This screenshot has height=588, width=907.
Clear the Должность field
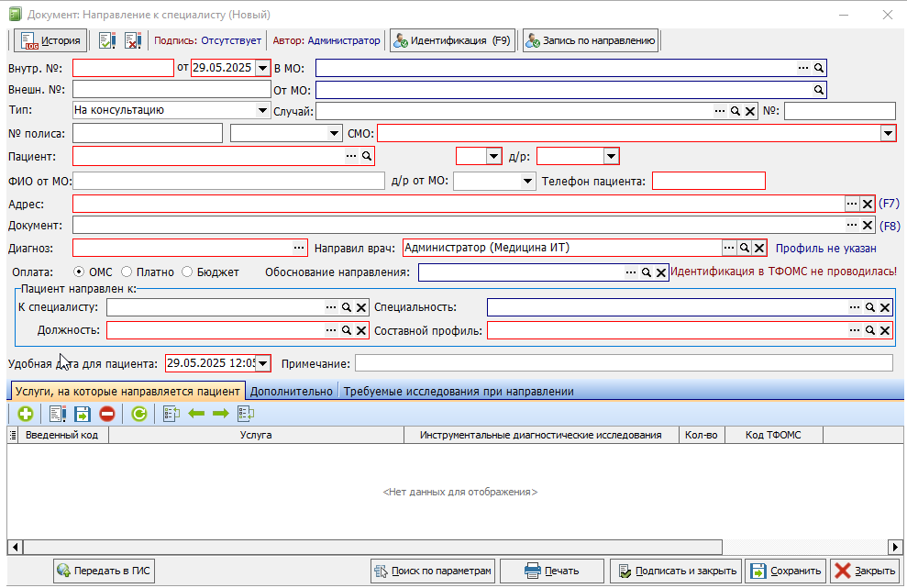[361, 330]
